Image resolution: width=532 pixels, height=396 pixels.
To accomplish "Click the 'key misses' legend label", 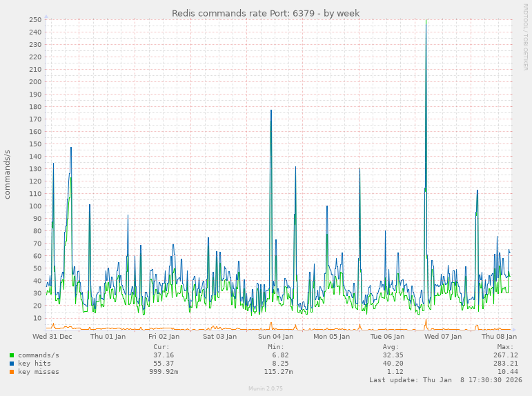I will point(39,372).
